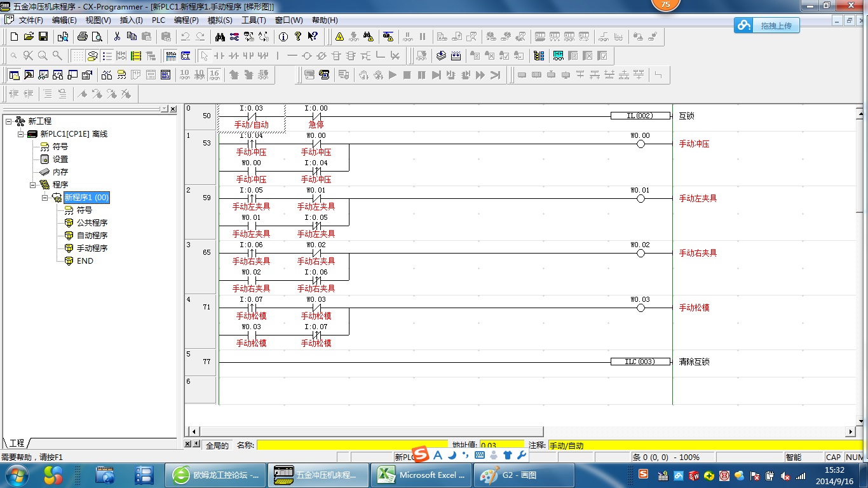This screenshot has width=868, height=488.
Task: Collapse the 程序 tree node
Action: point(33,185)
